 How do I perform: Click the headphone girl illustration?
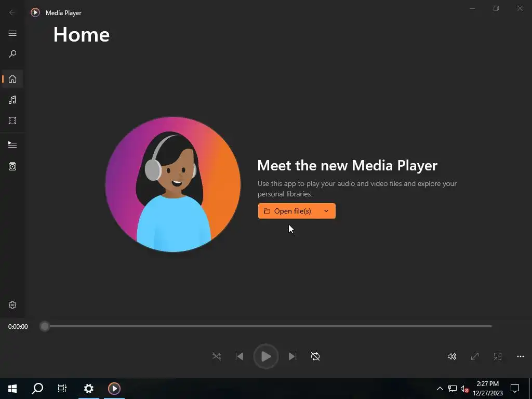tap(173, 184)
